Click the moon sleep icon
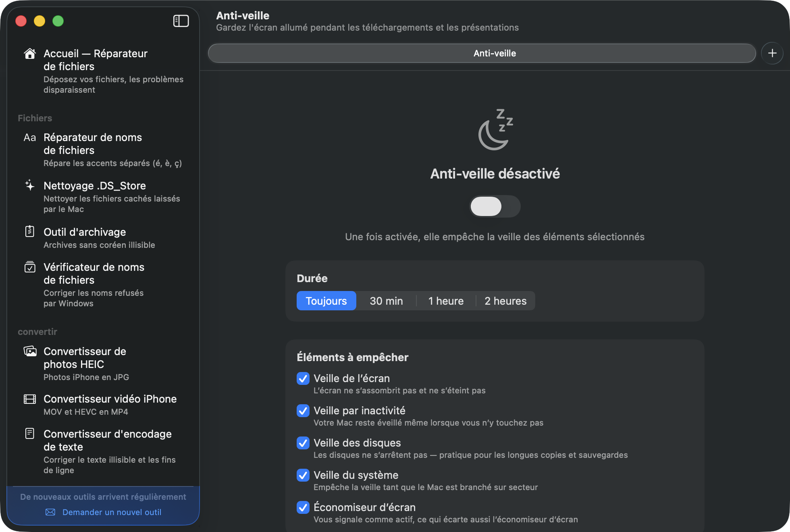Screen dimensions: 790x532 click(x=495, y=129)
